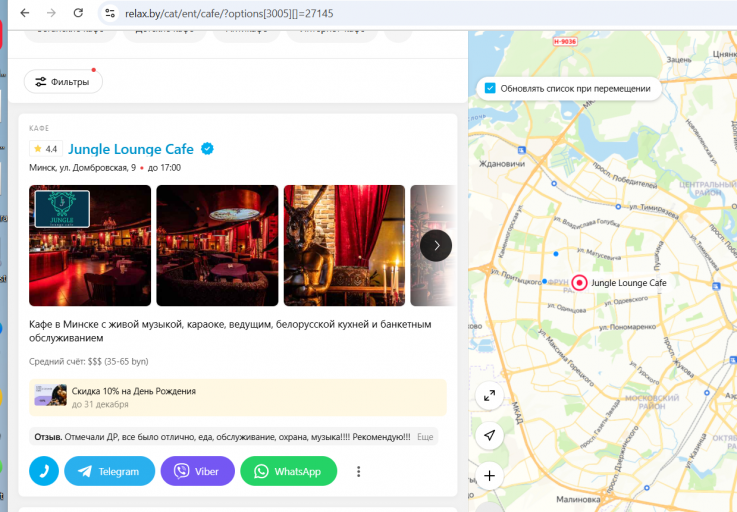Screen dimensions: 737x512
Task: Go forward in the browser
Action: [x=51, y=13]
